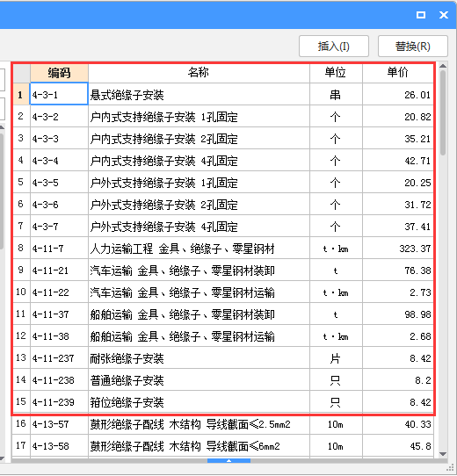457x476 pixels.
Task: Select row 船舶运输 金具、绝缘子、零星钢材装卸
Action: [223, 314]
